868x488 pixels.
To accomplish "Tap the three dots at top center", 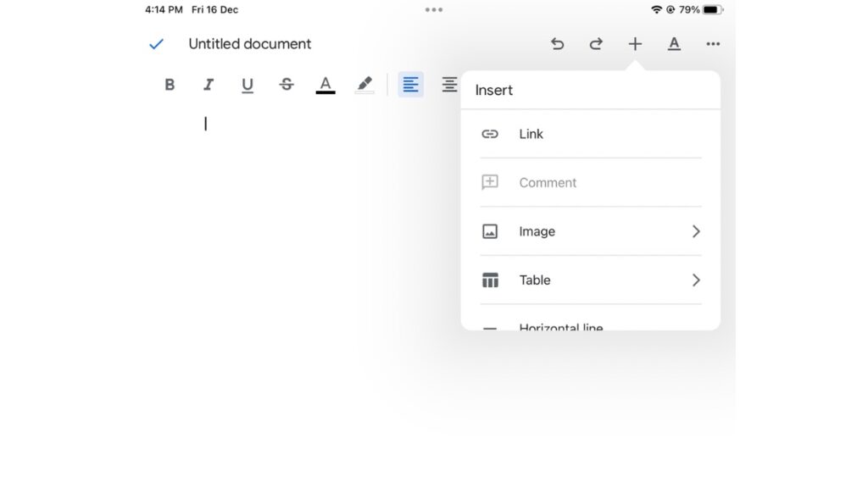I will [434, 10].
